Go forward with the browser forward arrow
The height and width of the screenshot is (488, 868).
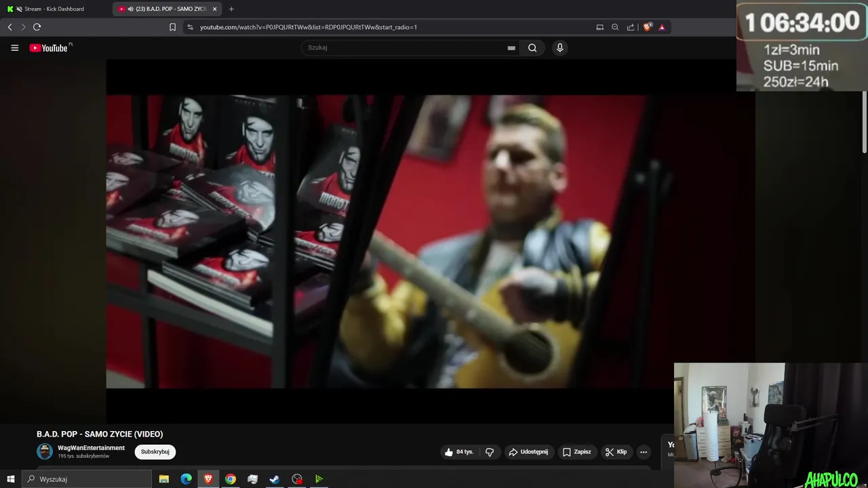coord(23,27)
